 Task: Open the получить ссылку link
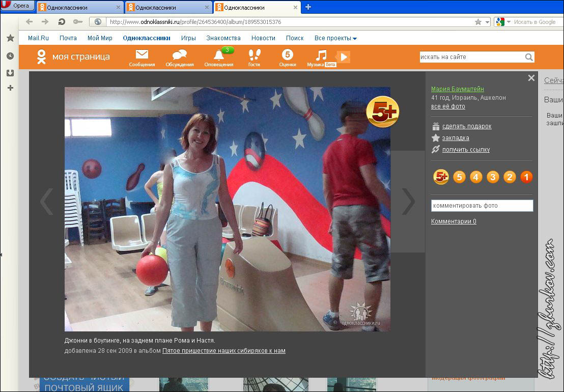coord(465,150)
